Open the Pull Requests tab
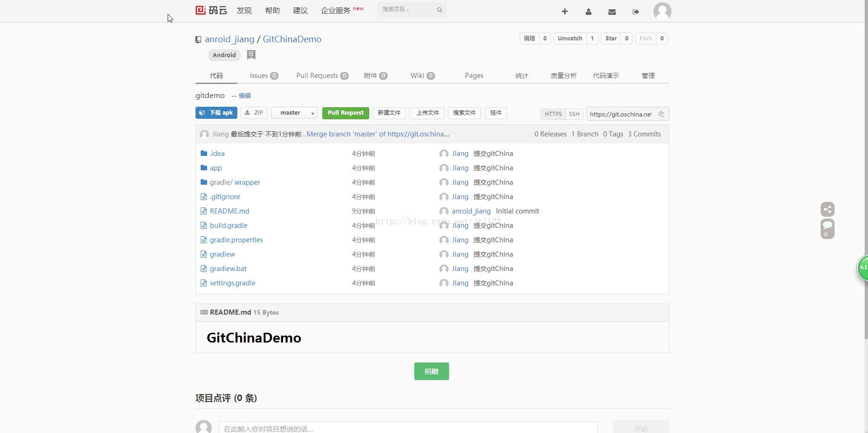This screenshot has height=433, width=868. click(x=322, y=76)
